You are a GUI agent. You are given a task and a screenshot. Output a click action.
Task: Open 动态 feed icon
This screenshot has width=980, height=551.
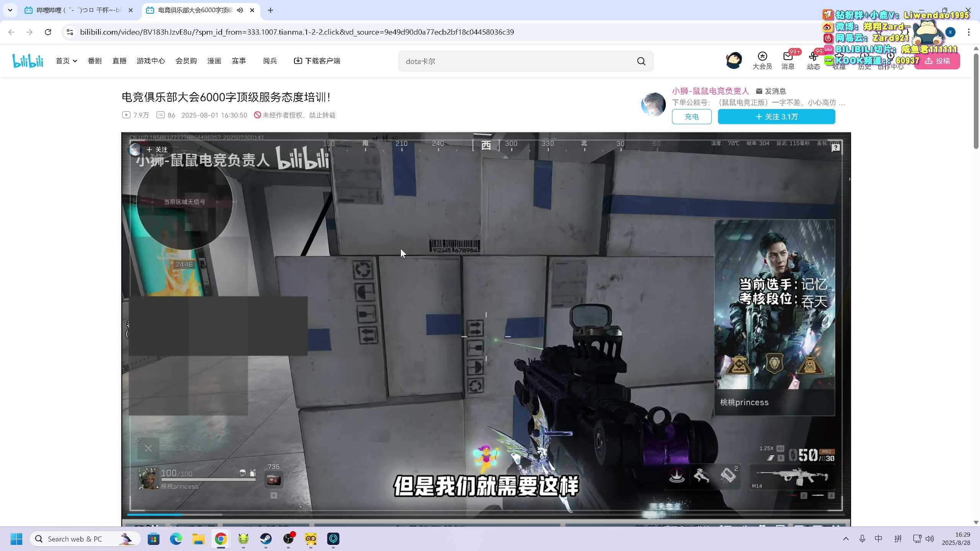click(x=813, y=61)
